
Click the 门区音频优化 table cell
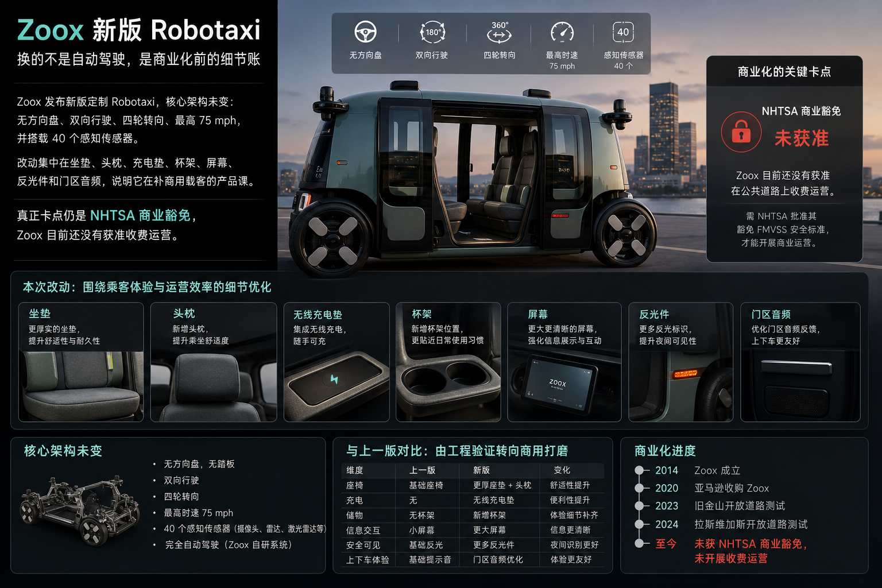[498, 559]
